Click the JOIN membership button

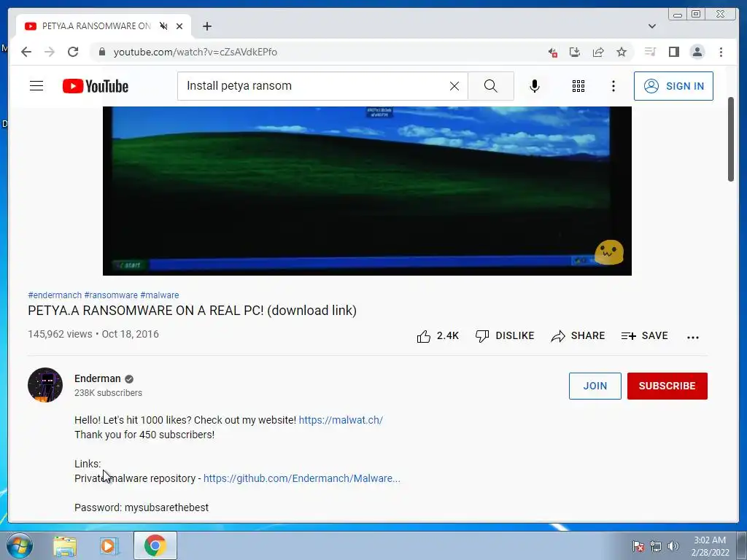[595, 386]
